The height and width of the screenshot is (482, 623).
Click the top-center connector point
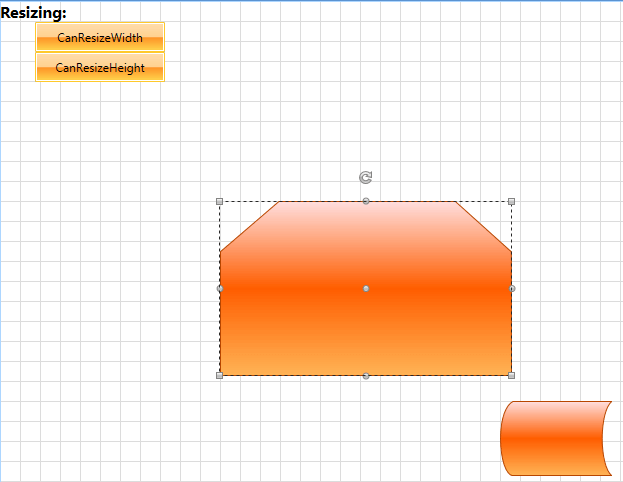(366, 201)
